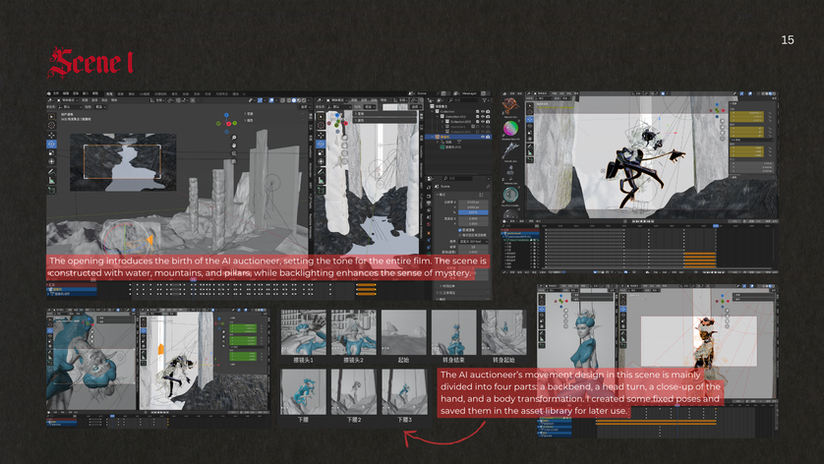Viewport: 824px width, 464px height.
Task: Toggle visibility eye of the second outliner collection row
Action: tap(483, 116)
